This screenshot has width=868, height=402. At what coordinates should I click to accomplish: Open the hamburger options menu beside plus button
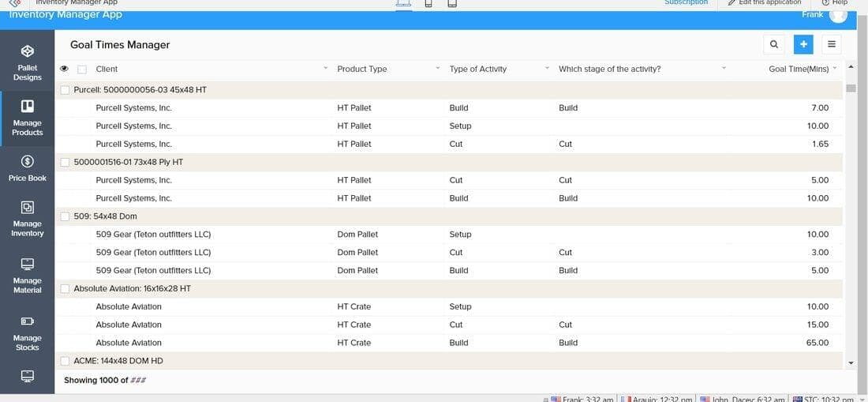pos(832,44)
